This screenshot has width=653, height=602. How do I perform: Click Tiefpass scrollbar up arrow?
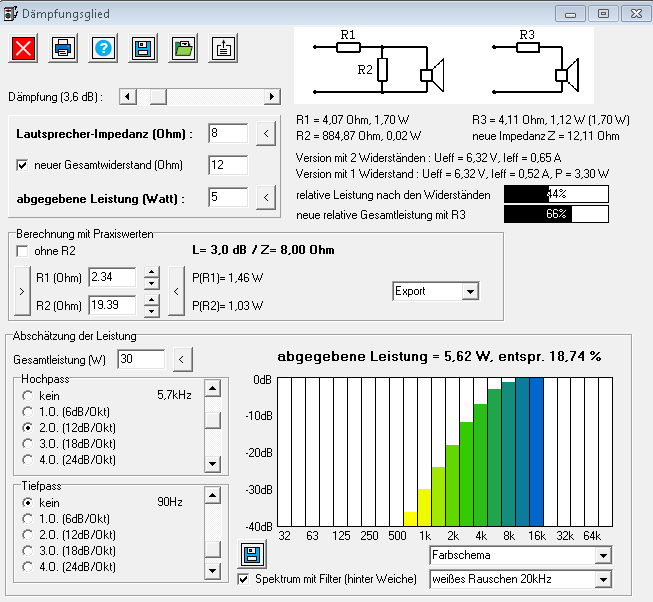(x=213, y=495)
